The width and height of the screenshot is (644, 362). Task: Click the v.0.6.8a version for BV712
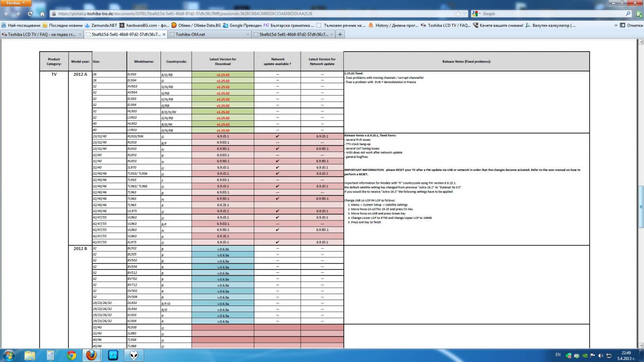click(223, 285)
